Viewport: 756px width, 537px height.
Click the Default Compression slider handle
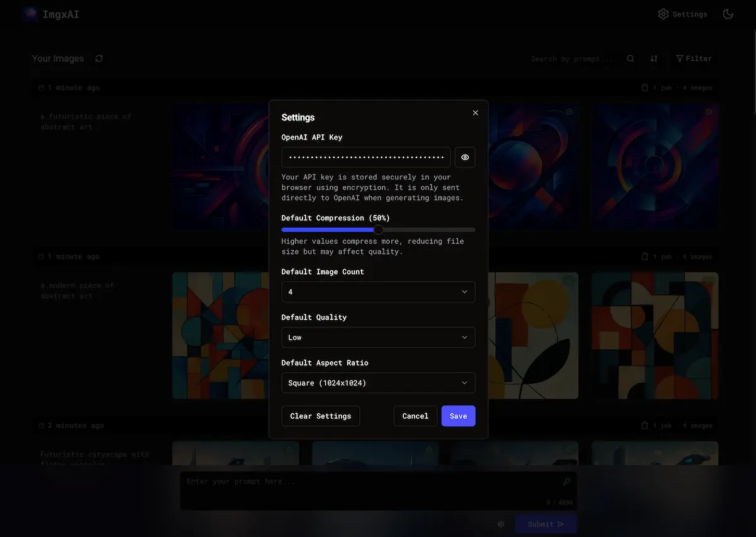pos(379,230)
